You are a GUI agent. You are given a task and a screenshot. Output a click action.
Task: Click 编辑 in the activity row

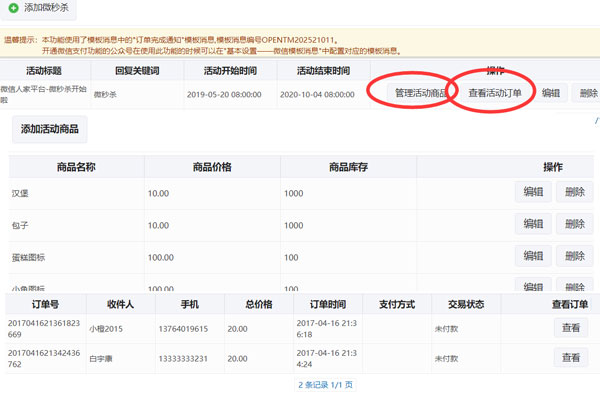(x=551, y=93)
